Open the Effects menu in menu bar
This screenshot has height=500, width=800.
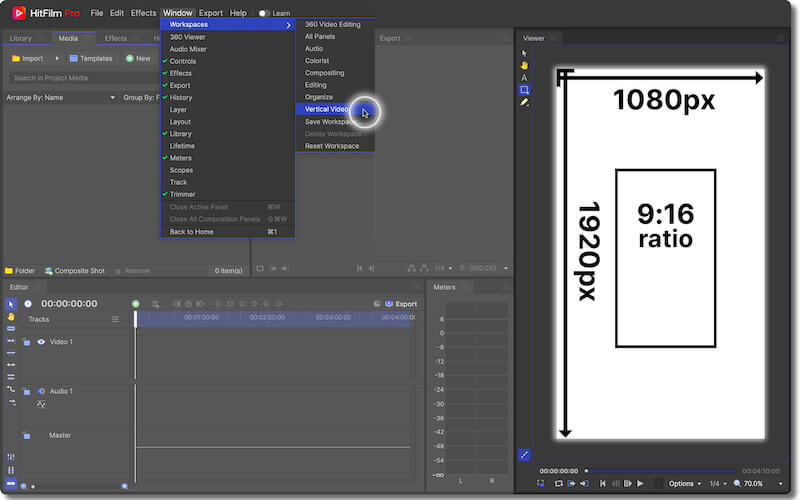coord(143,13)
